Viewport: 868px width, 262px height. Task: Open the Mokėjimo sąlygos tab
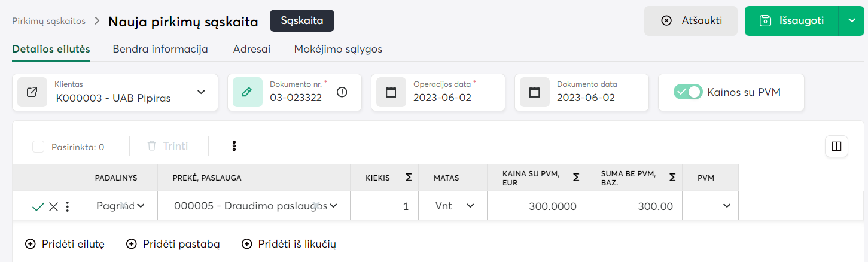(338, 49)
